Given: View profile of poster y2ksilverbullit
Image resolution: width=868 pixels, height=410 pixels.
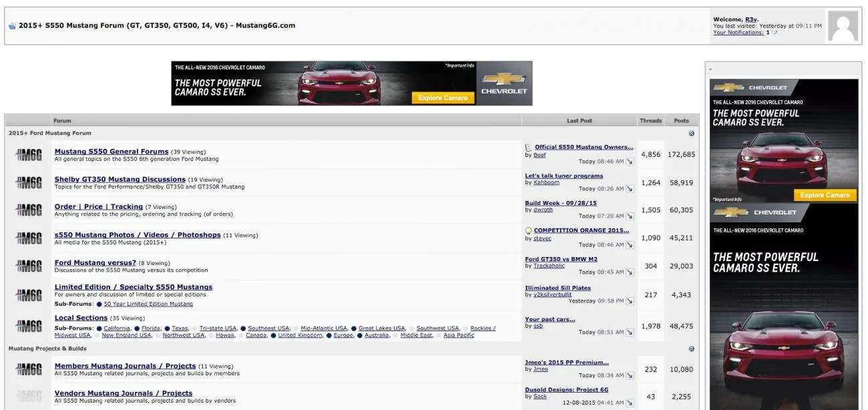Looking at the screenshot, I should click(x=552, y=294).
